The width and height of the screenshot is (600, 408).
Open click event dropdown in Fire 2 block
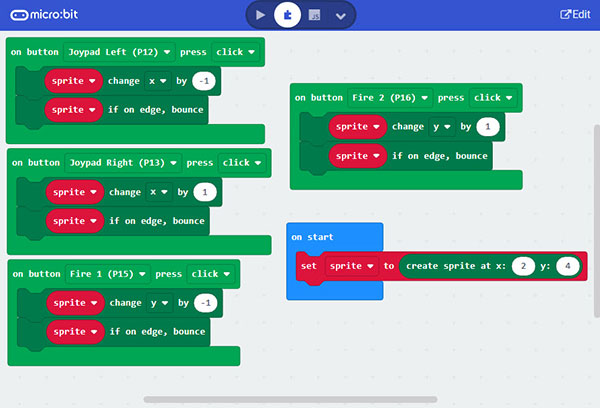pos(493,98)
